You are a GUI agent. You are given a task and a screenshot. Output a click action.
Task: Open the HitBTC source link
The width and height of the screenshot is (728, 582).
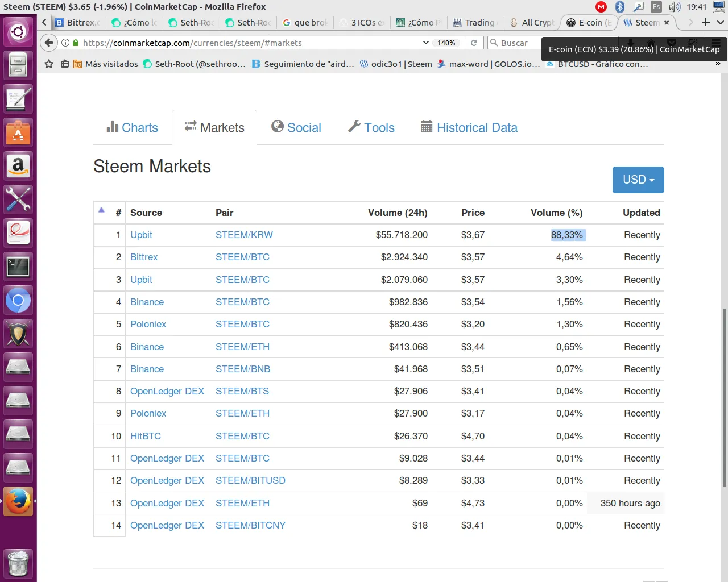tap(146, 436)
